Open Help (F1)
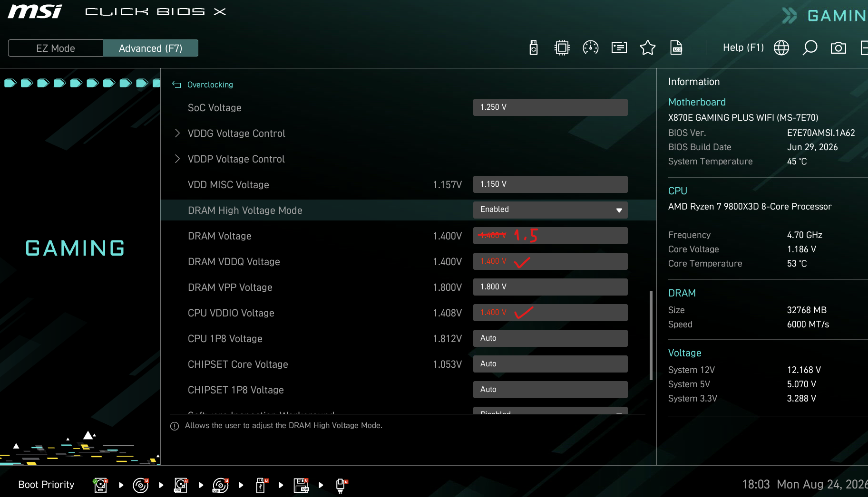The height and width of the screenshot is (497, 868). click(743, 48)
